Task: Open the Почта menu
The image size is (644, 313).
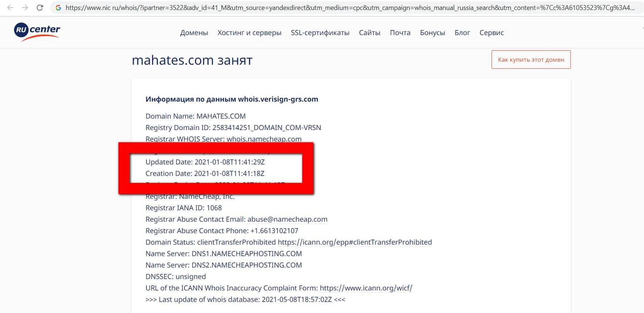Action: coord(400,33)
